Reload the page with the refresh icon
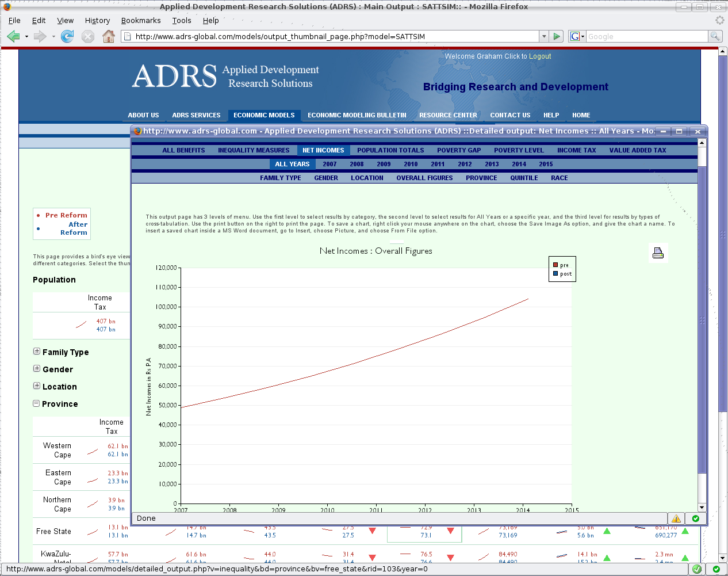This screenshot has height=576, width=728. pos(67,36)
